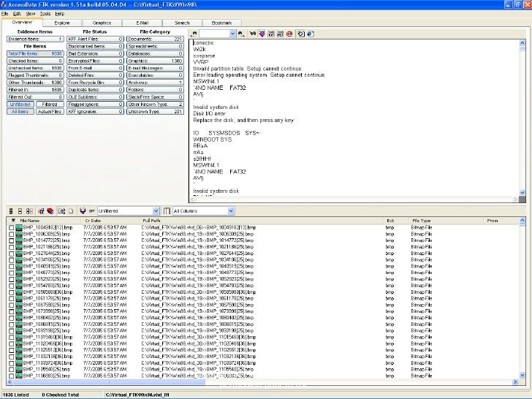Switch to the Search tab
532x399 pixels.
pos(182,23)
